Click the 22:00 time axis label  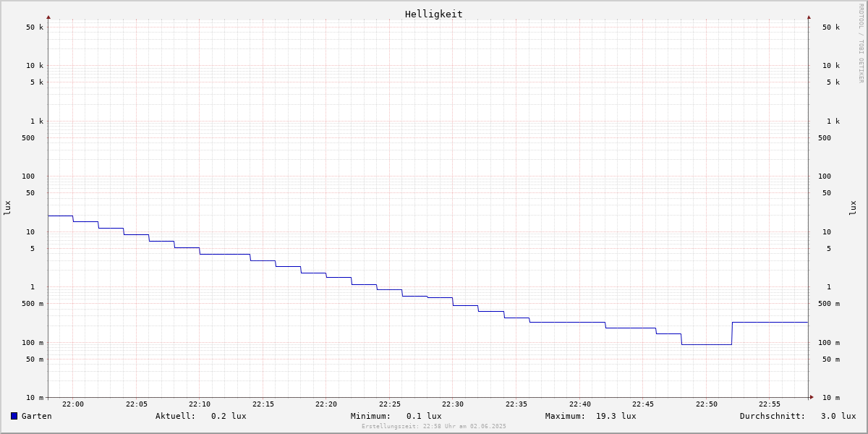tap(73, 404)
